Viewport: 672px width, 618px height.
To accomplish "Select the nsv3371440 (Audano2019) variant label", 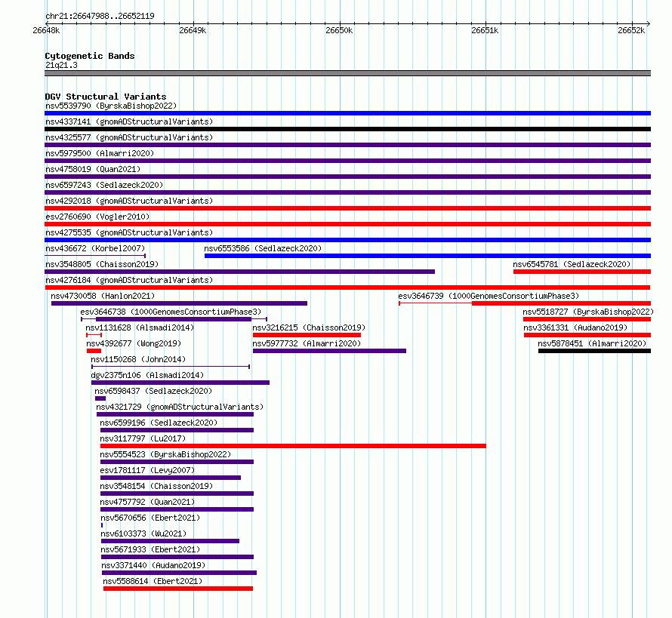I will (x=153, y=565).
